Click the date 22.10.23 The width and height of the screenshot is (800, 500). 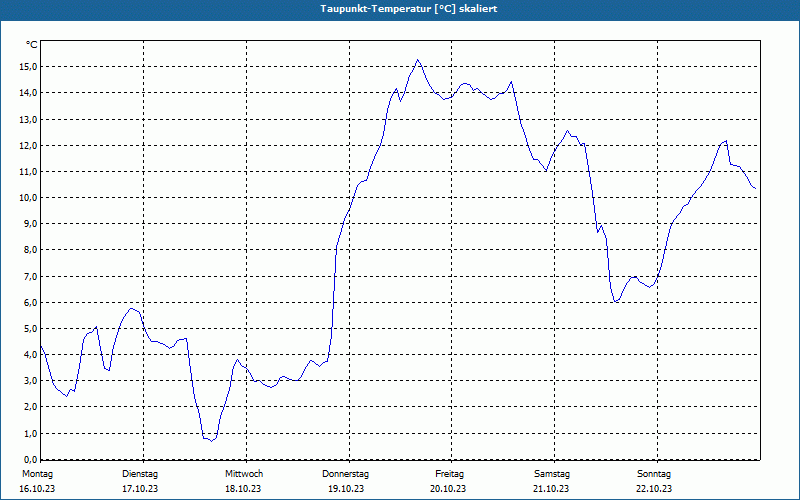click(x=654, y=489)
